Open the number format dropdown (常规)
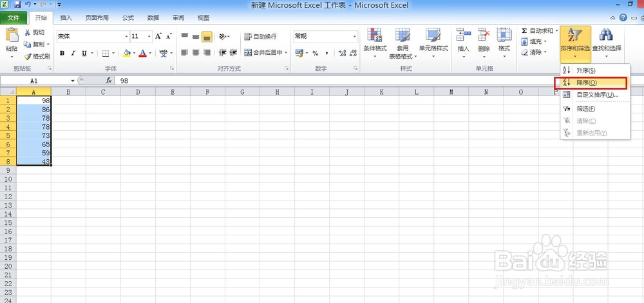Screen dimensions: 644x303 355,37
